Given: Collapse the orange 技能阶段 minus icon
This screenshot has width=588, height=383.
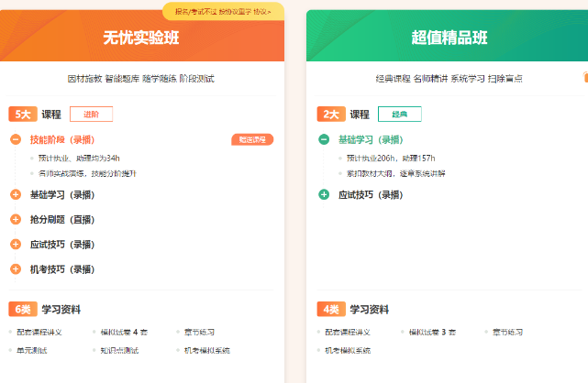Looking at the screenshot, I should (16, 139).
